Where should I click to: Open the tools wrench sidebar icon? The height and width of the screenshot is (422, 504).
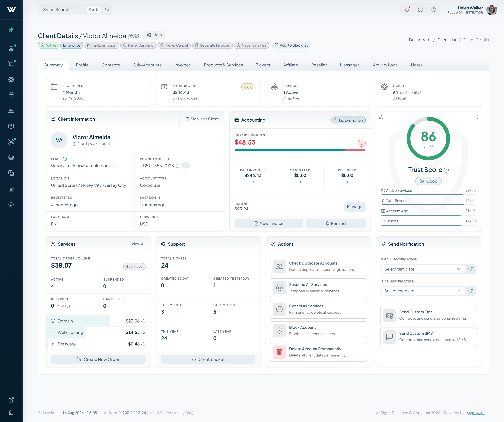[x=11, y=142]
